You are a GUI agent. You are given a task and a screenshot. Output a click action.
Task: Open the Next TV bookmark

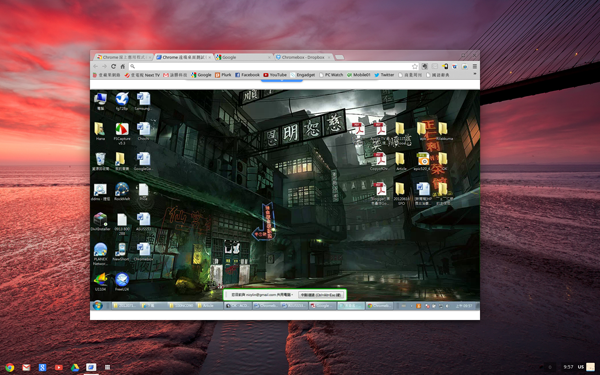coord(142,75)
